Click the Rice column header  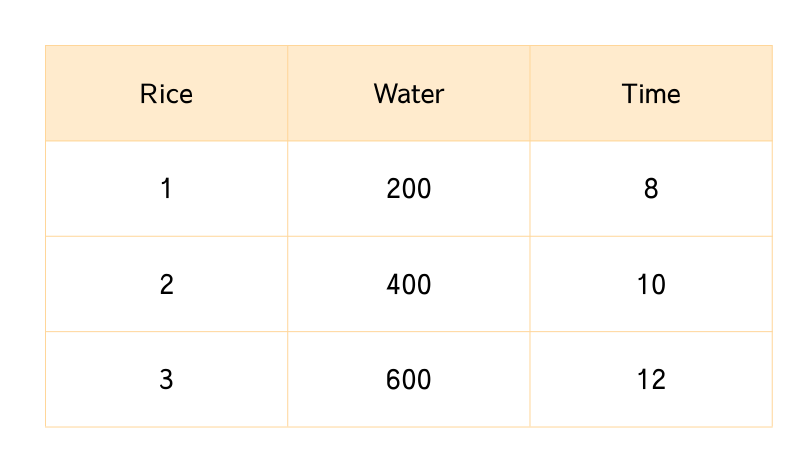click(x=166, y=94)
